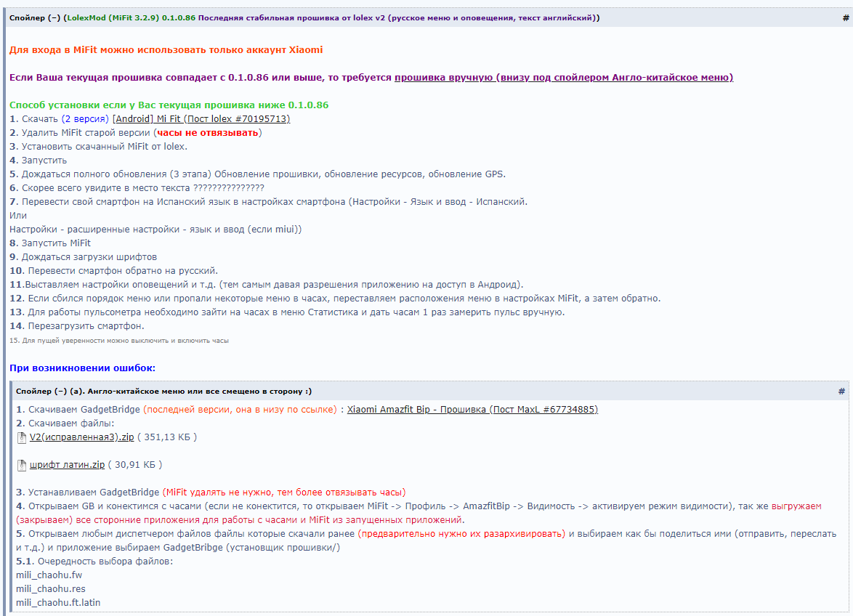The image size is (853, 616).
Task: Click step 5 Дождаться полного обновления
Action: 257,174
